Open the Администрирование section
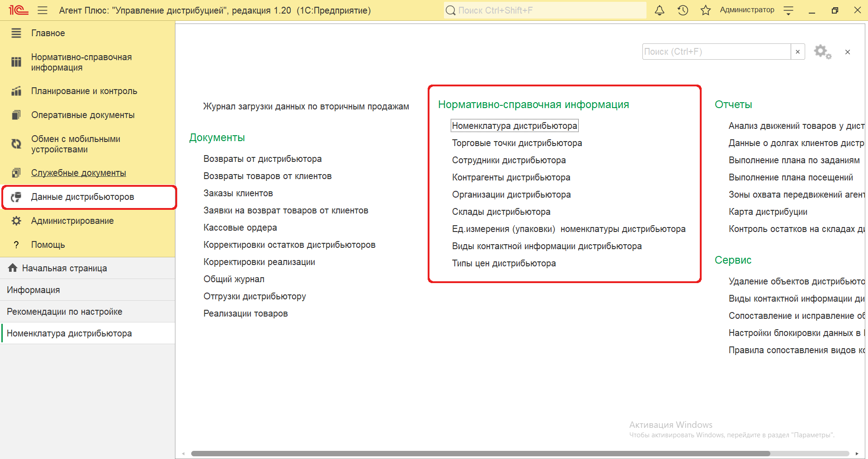This screenshot has width=868, height=459. [72, 221]
